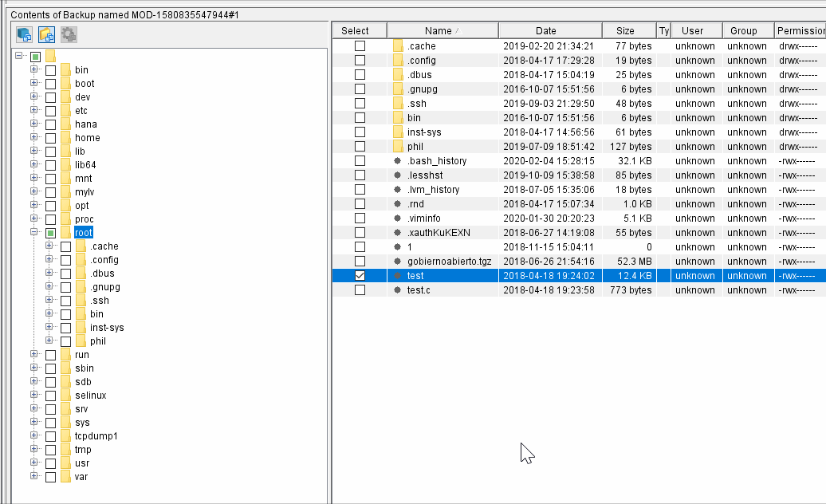Check the checkbox for .bash_history
Image resolution: width=826 pixels, height=504 pixels.
click(x=360, y=160)
